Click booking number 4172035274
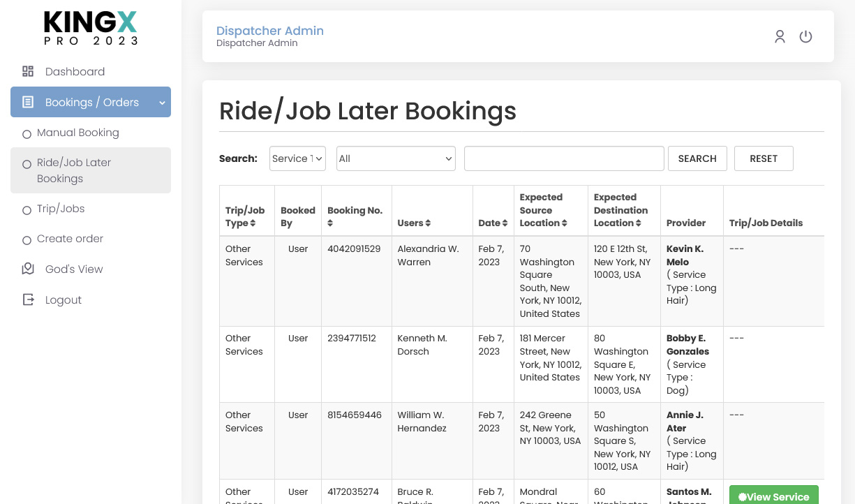Image resolution: width=855 pixels, height=504 pixels. click(x=353, y=491)
